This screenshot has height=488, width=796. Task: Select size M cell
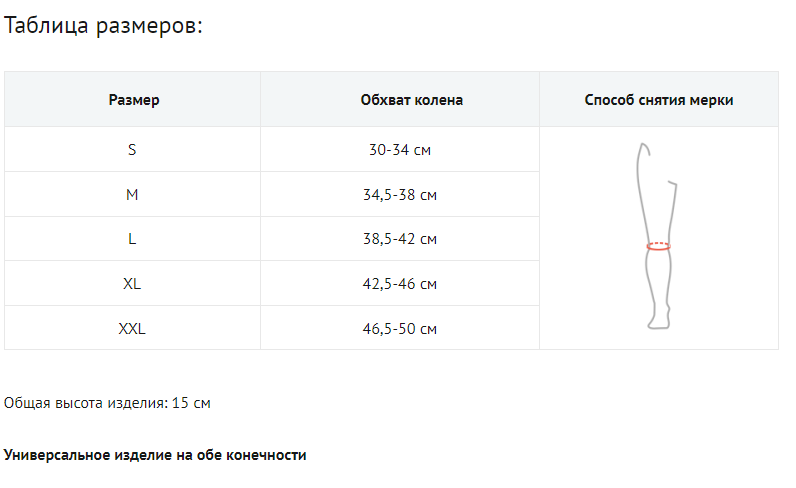click(x=132, y=195)
